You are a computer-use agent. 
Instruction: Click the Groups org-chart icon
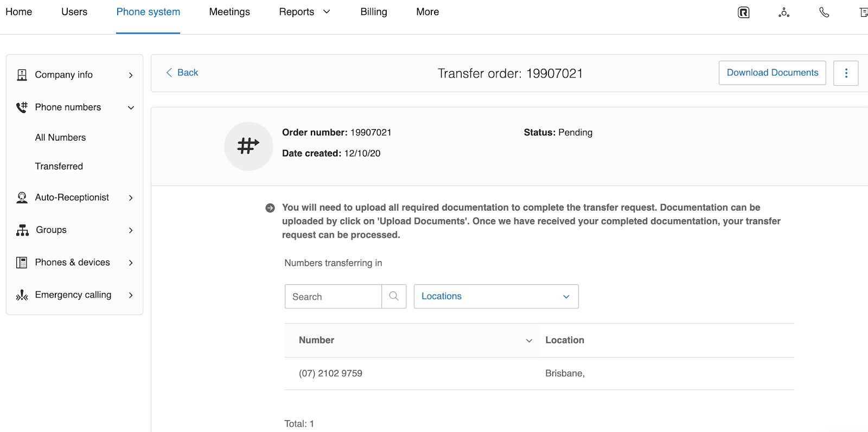22,230
